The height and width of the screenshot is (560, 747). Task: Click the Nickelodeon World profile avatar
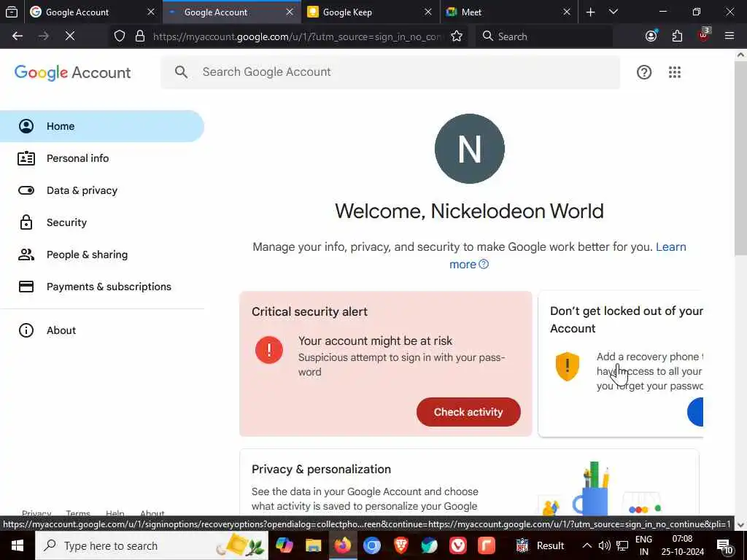click(469, 149)
